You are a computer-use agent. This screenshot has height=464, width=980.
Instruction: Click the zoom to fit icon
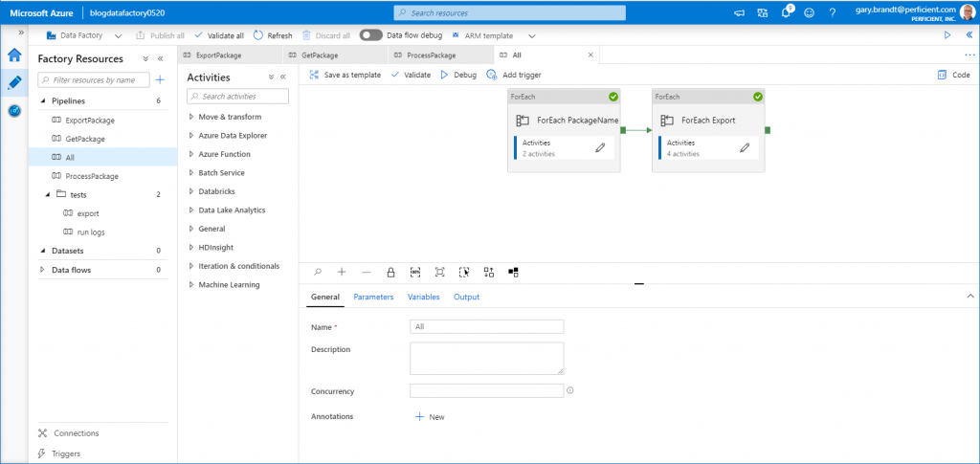[439, 272]
